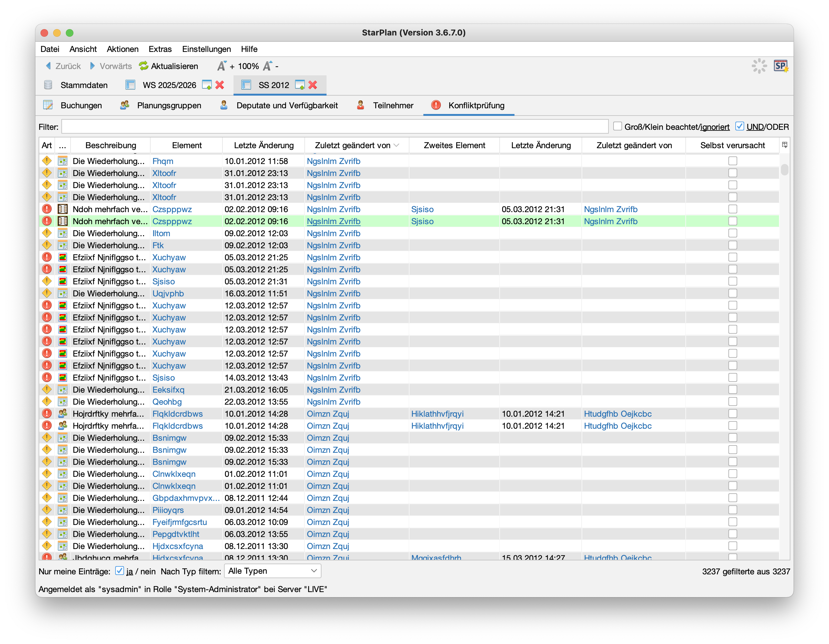Click into the Filter text field
Screen dimensions: 829x644
tap(334, 126)
